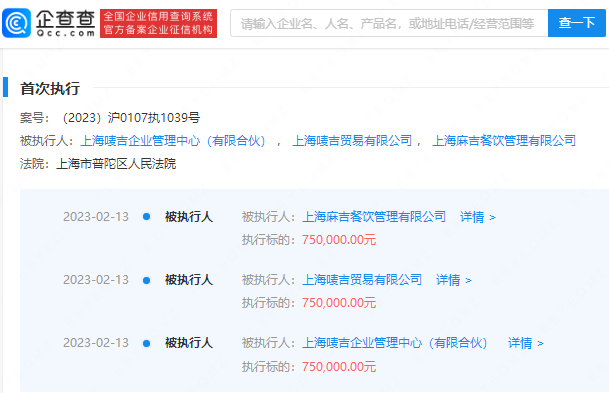Click date 2023-02-13 of 上海麻吉餐饮管理有限公司 entry
The height and width of the screenshot is (393, 609).
96,217
